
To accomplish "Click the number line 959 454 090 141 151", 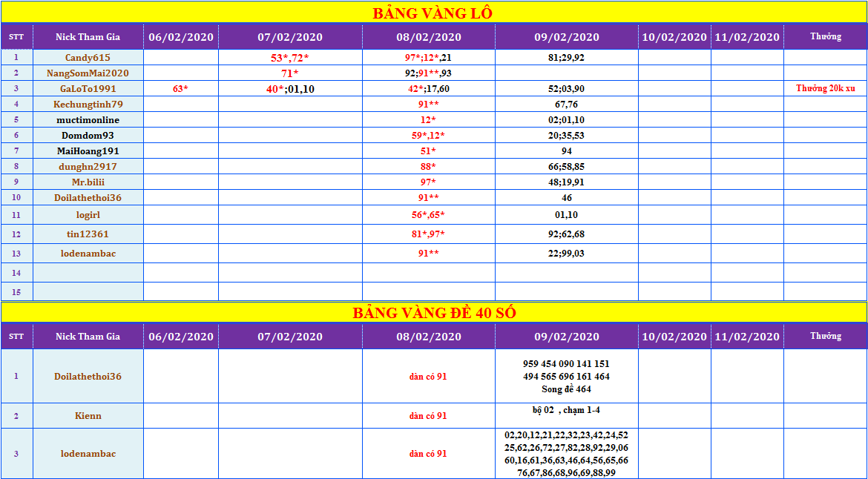I will coord(566,364).
